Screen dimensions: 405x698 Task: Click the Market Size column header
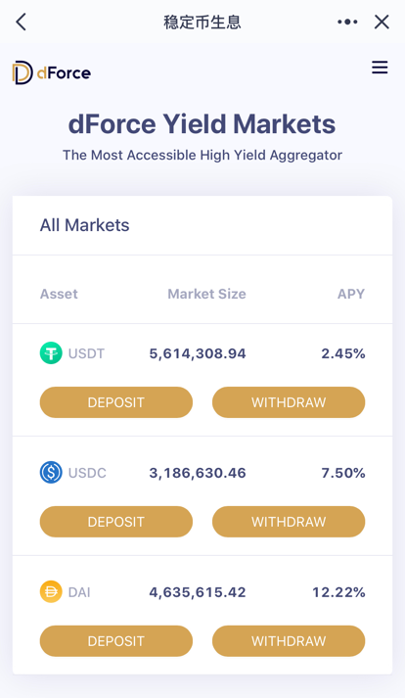pos(207,294)
